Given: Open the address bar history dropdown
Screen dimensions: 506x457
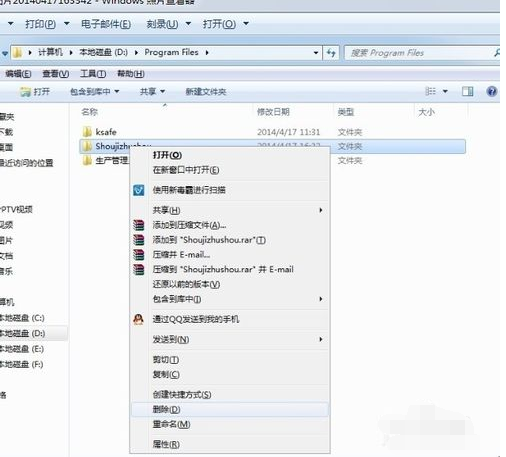Looking at the screenshot, I should click(316, 53).
